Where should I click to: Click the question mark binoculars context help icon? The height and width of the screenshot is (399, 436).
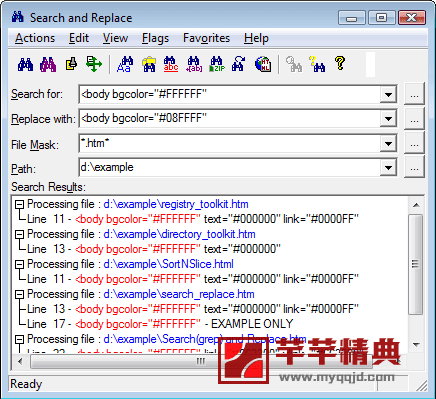[x=317, y=64]
